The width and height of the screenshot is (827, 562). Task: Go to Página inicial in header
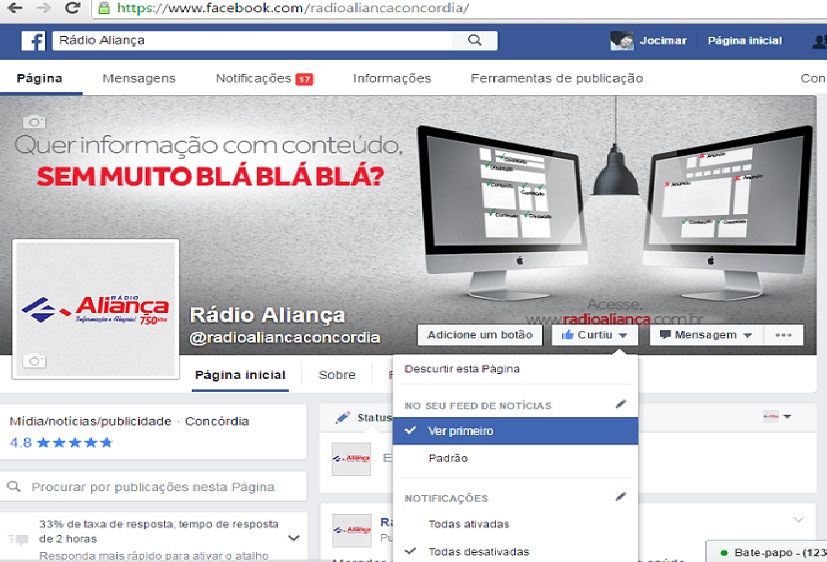click(x=745, y=41)
